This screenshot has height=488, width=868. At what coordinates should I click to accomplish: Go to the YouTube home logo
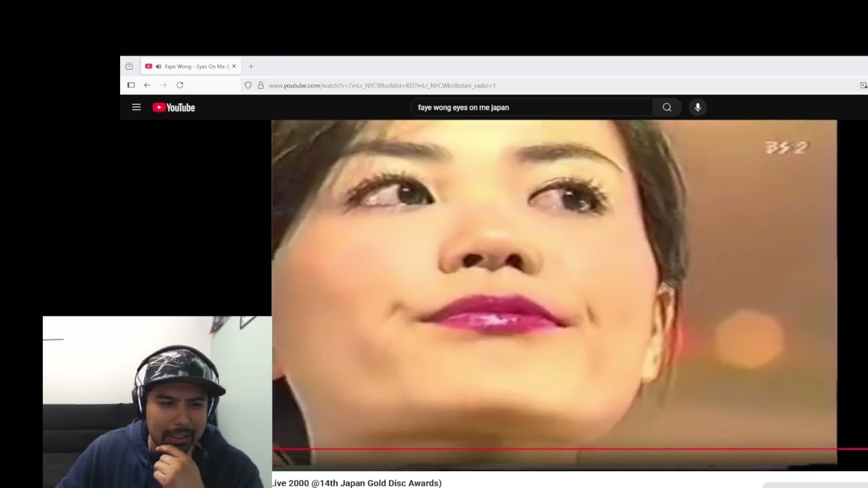174,107
